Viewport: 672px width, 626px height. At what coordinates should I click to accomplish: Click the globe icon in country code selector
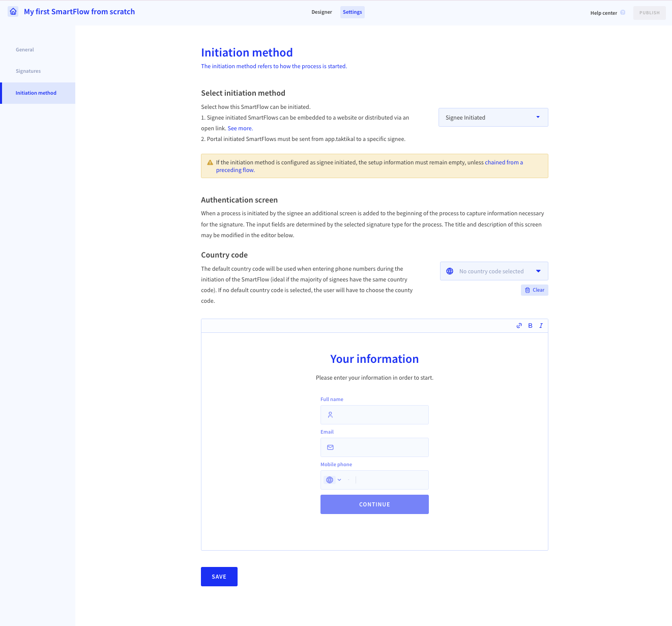point(450,271)
